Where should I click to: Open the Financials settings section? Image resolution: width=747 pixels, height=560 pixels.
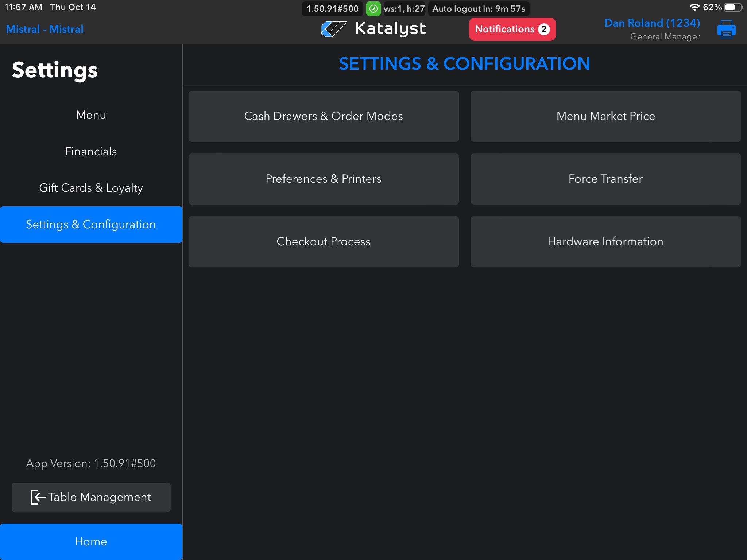tap(91, 152)
